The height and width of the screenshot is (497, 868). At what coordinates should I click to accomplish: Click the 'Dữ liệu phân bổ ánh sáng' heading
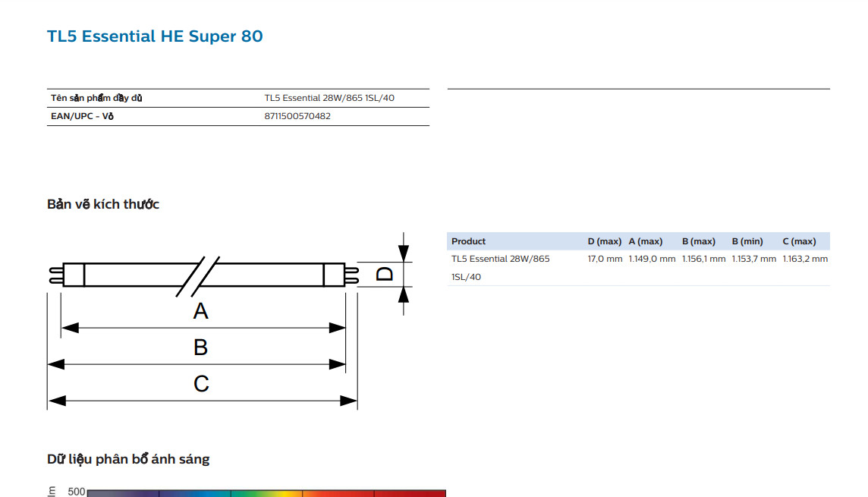click(x=128, y=459)
